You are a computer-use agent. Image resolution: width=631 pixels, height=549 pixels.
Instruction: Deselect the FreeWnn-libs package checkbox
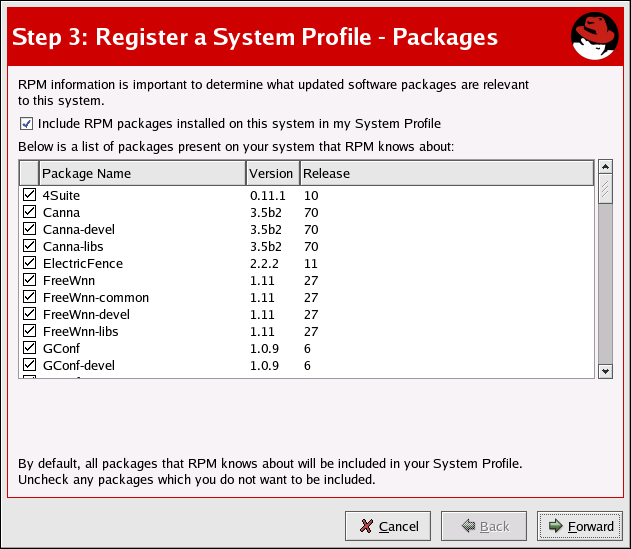point(29,331)
